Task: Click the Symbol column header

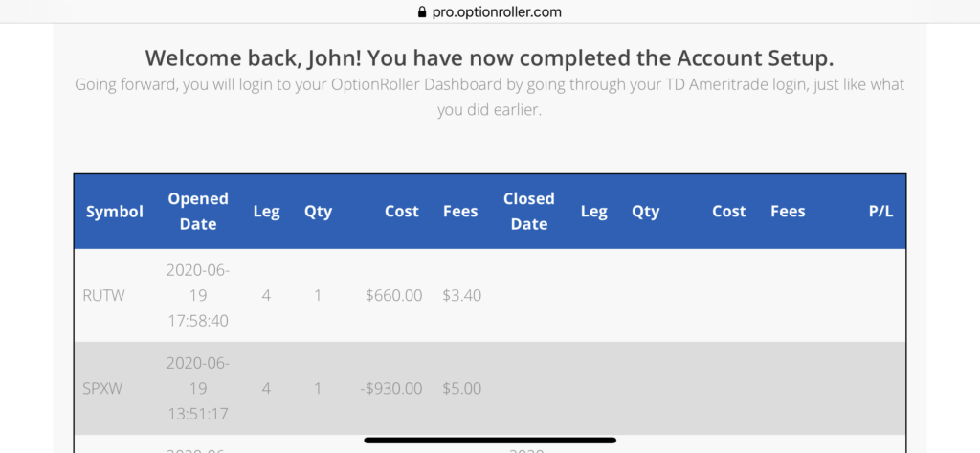Action: tap(115, 212)
